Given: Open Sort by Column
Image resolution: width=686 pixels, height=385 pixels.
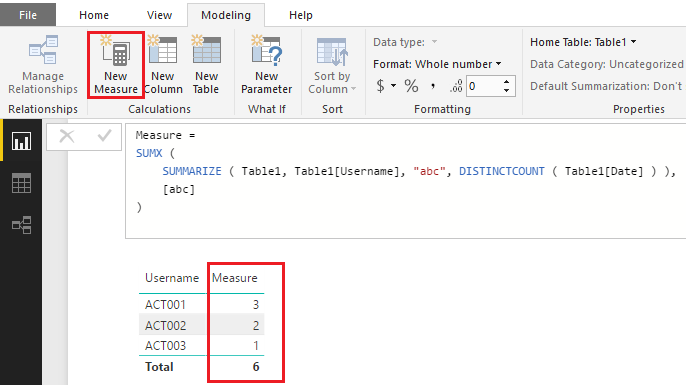Looking at the screenshot, I should [332, 65].
